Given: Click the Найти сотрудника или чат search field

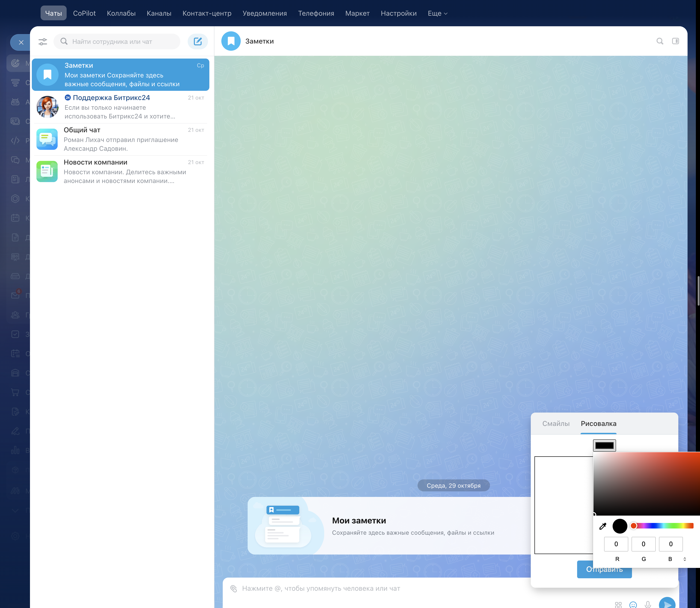Looking at the screenshot, I should 122,41.
